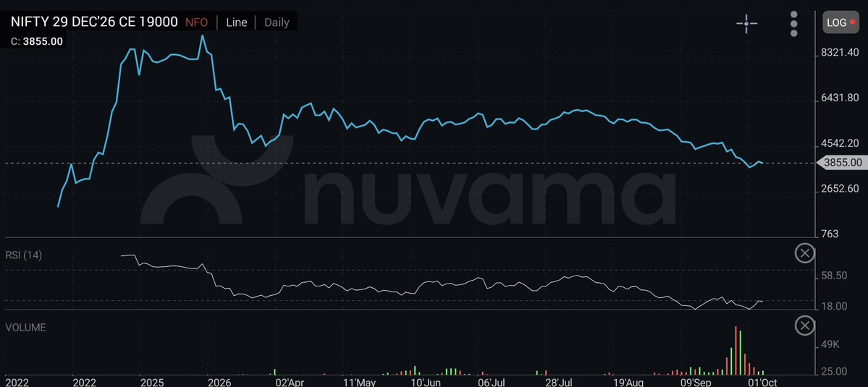Click the 8321.40 price axis label

point(840,53)
